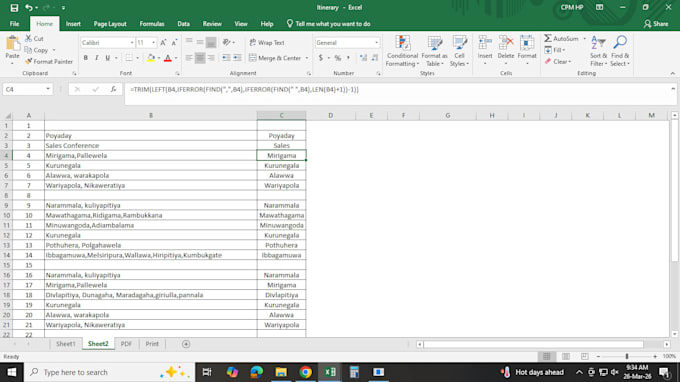Click the Copy icon
This screenshot has height=382, width=680.
[x=29, y=50]
